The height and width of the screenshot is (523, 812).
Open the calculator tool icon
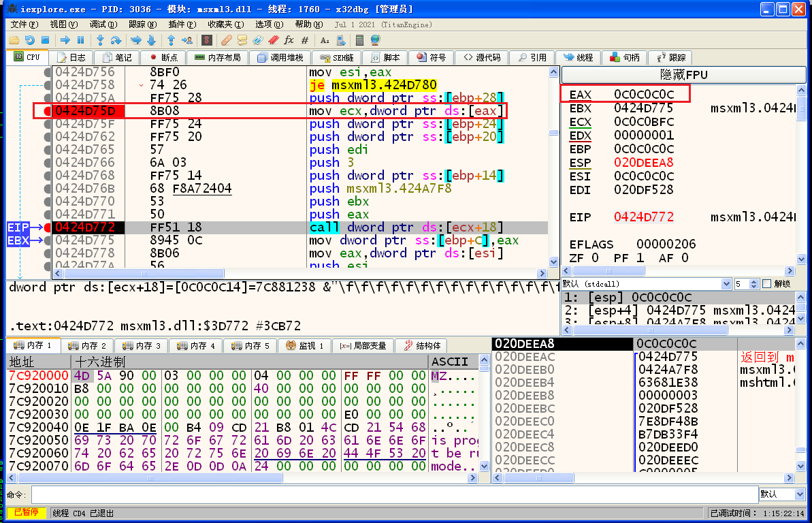click(x=360, y=40)
